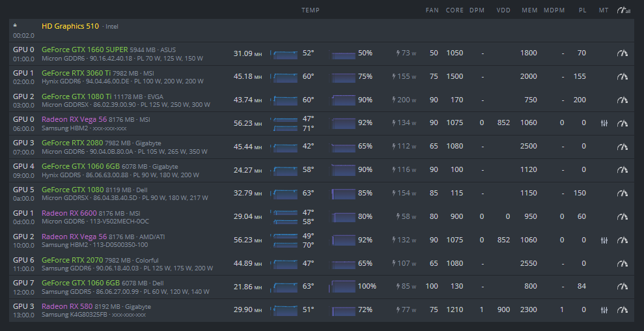Viewport: 644px width, 331px height.
Task: Click the lightning icon beside 77 w
Action: click(x=398, y=310)
